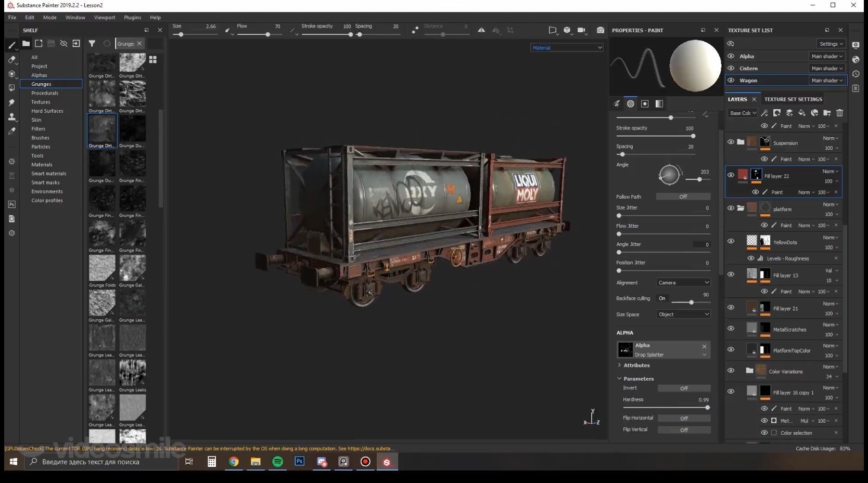Open the Stencil tab in Properties
The width and height of the screenshot is (868, 483).
[x=645, y=104]
